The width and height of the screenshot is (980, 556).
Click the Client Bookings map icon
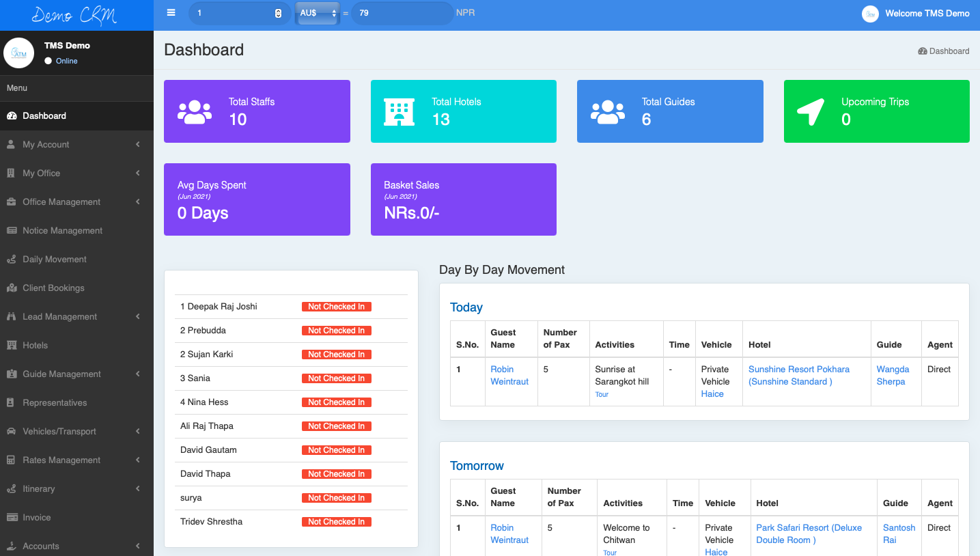click(12, 288)
